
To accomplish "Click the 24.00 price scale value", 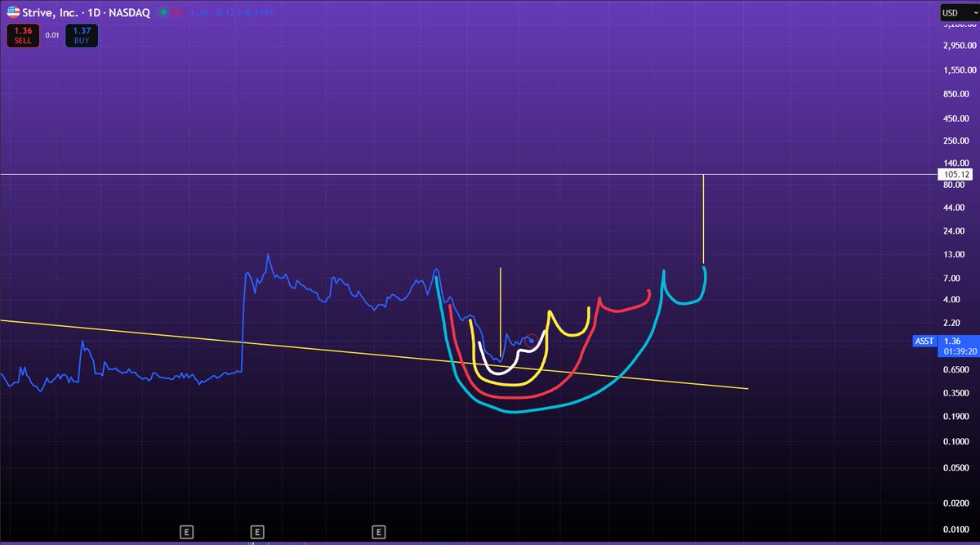I will [x=952, y=231].
